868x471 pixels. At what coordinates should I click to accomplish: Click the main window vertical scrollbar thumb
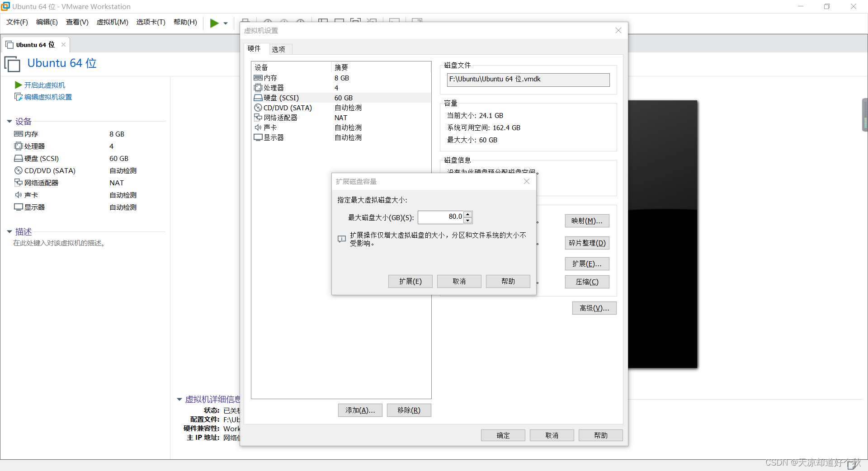pos(865,115)
